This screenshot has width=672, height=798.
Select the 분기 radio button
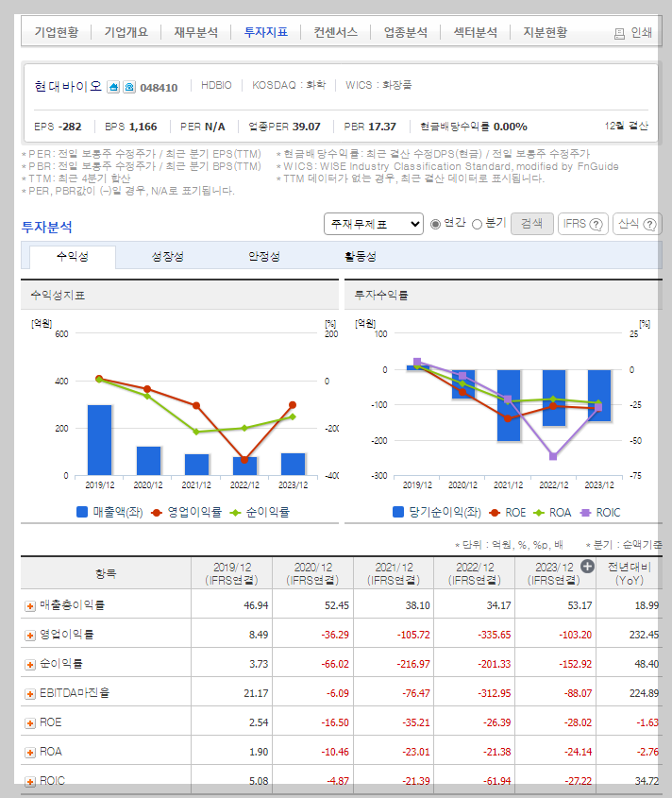[478, 225]
